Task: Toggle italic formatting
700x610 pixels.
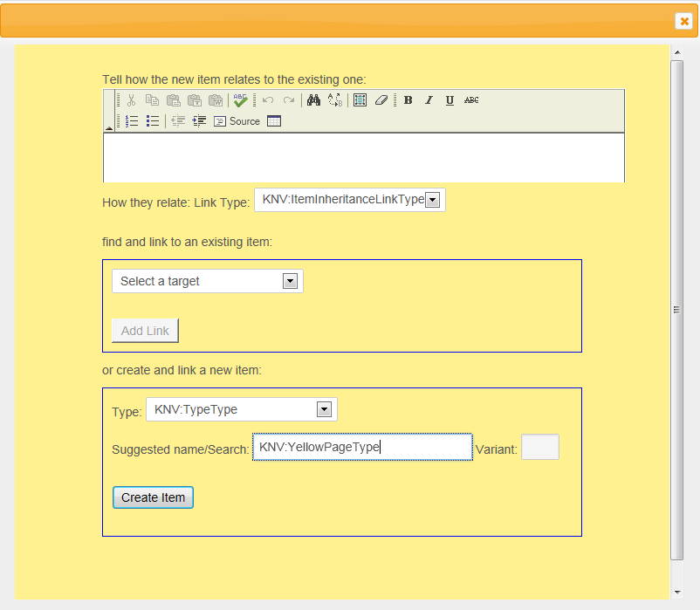Action: click(x=429, y=100)
